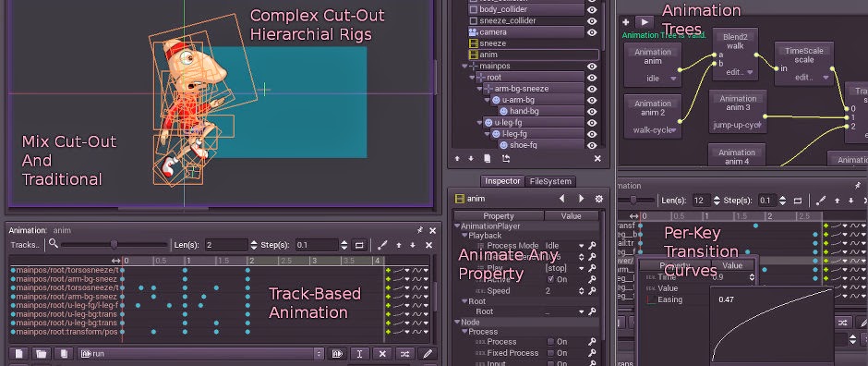Screen dimensions: 868x366
Task: Click the pencil edit icon beside the run animation field
Action: tap(428, 354)
